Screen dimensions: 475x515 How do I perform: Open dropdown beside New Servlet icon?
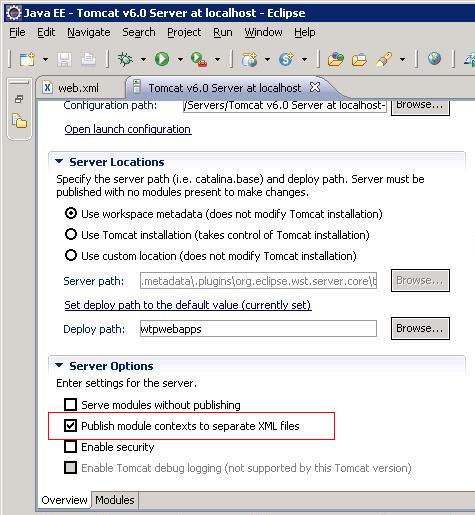click(x=304, y=60)
